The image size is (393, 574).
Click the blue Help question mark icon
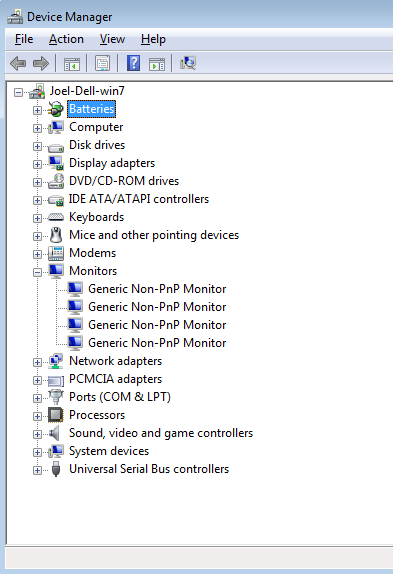point(133,63)
